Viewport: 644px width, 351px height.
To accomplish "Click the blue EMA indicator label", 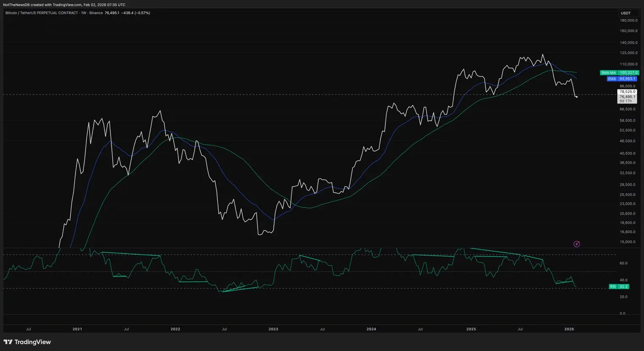I will click(x=612, y=79).
